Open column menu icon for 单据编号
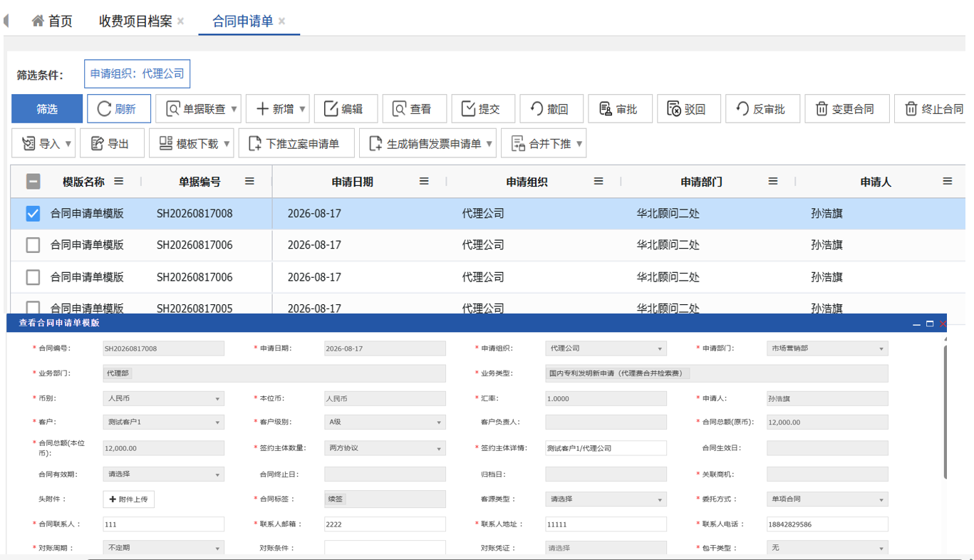This screenshot has height=560, width=974. tap(249, 182)
